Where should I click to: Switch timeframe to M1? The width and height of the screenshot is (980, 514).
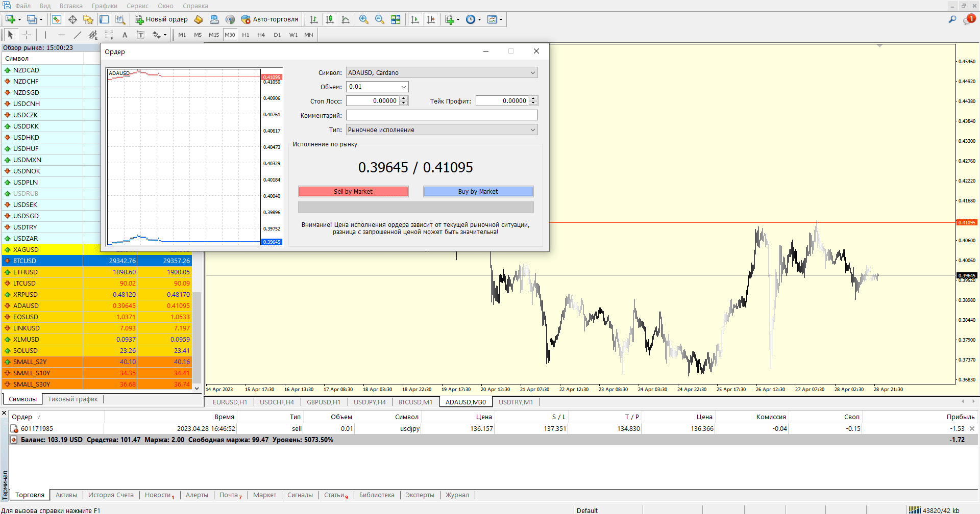point(182,35)
